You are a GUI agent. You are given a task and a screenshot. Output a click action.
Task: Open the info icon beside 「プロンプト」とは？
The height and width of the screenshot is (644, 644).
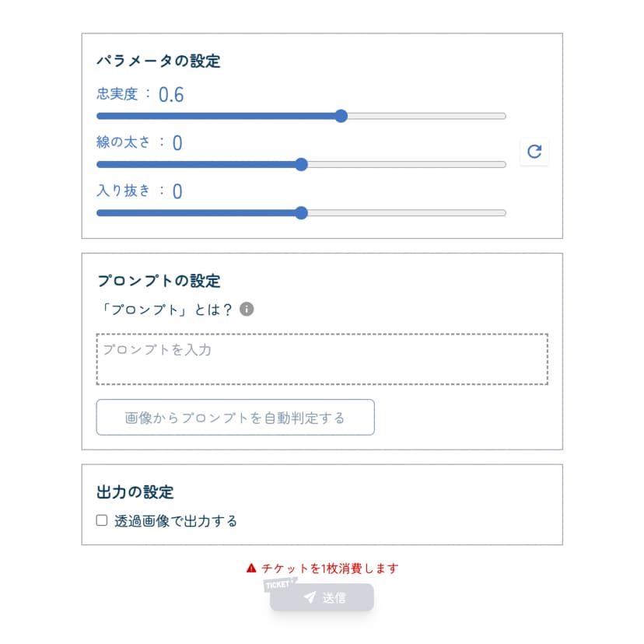[247, 310]
